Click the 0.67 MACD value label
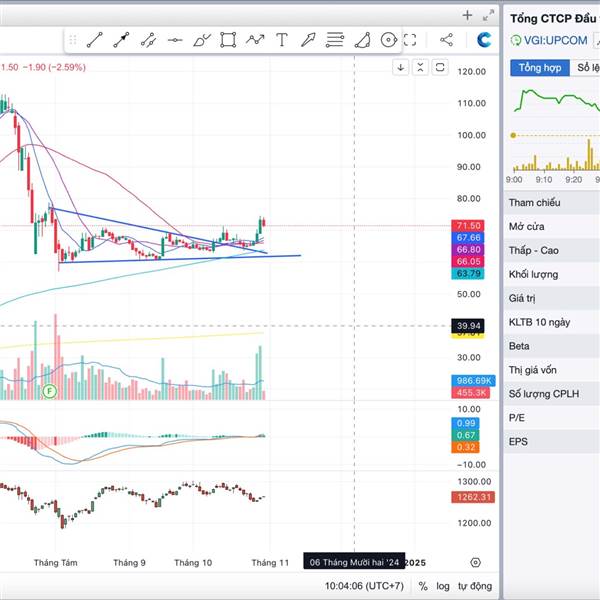 click(x=465, y=435)
